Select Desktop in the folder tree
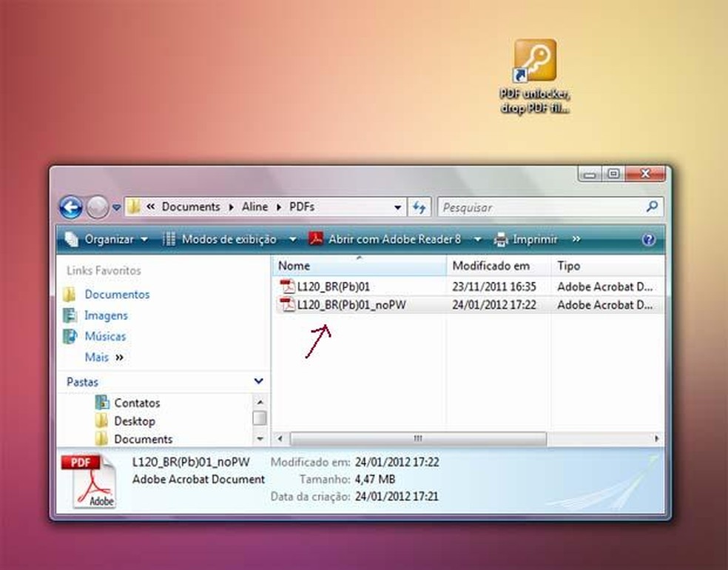The image size is (728, 570). (x=135, y=421)
